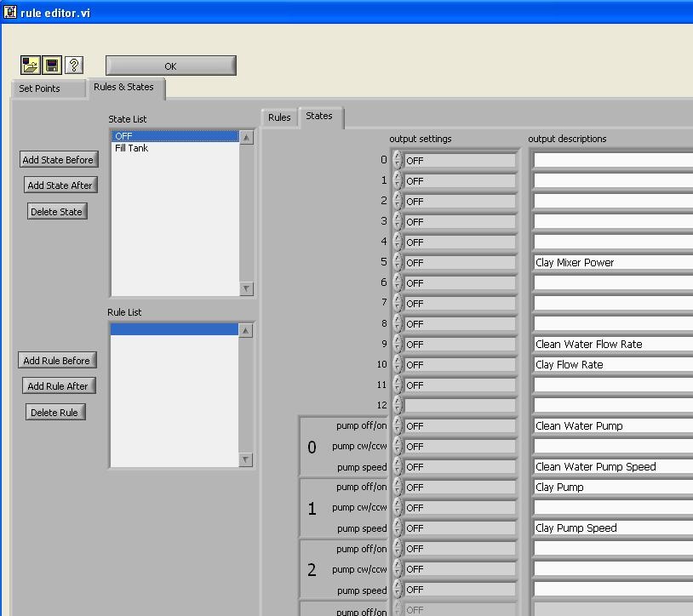
Task: Select highlighted blank row in Rule List
Action: tap(175, 329)
